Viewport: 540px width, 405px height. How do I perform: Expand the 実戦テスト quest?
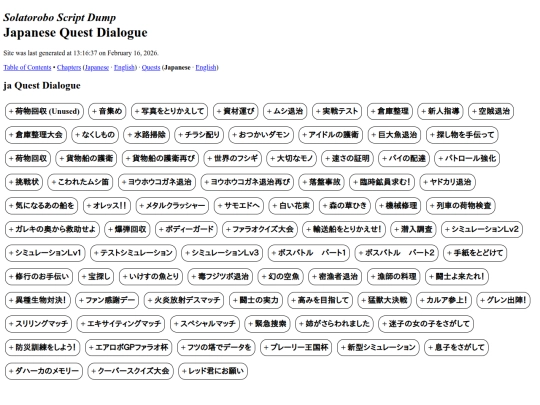pyautogui.click(x=337, y=111)
